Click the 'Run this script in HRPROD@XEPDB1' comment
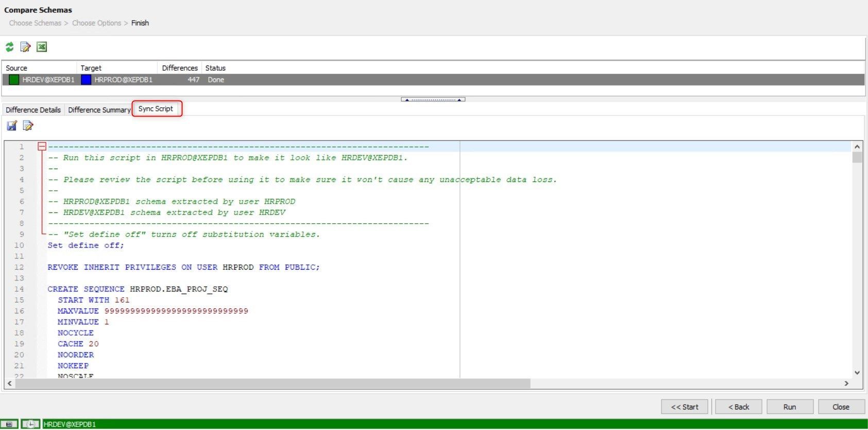The height and width of the screenshot is (430, 868). 228,158
